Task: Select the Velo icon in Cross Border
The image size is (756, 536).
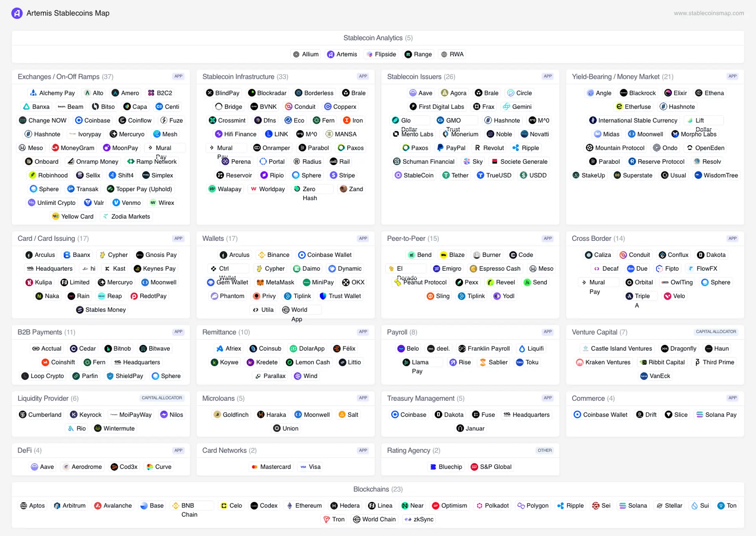Action: (667, 296)
